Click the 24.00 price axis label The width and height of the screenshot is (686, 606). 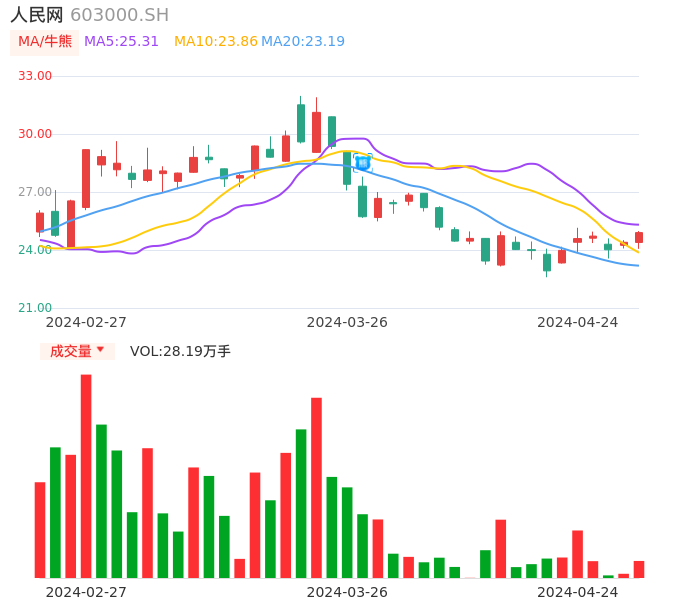point(36,250)
